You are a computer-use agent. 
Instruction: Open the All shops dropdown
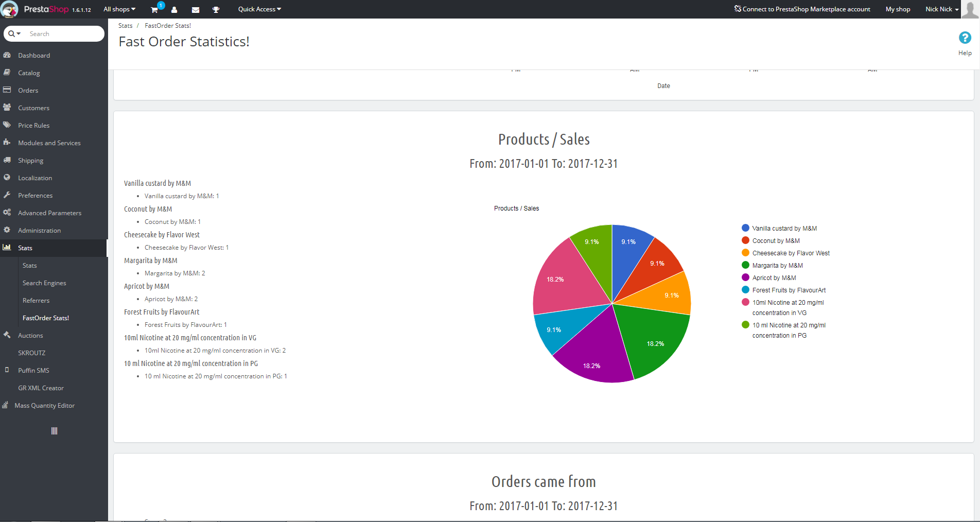119,9
